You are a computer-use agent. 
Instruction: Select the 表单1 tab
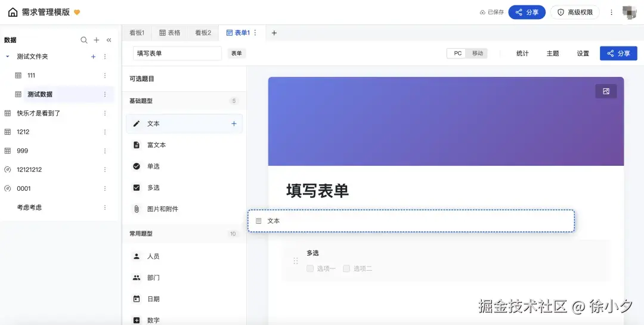click(238, 33)
